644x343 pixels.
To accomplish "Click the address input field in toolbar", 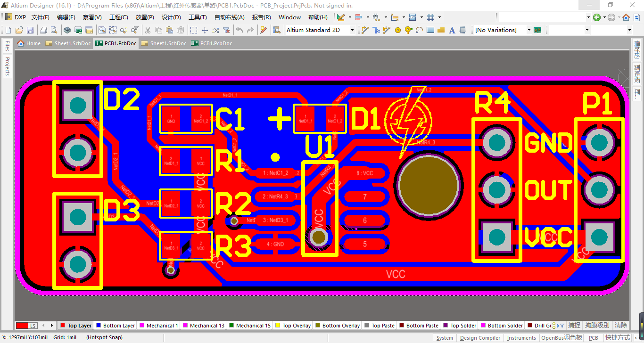I will click(x=541, y=17).
